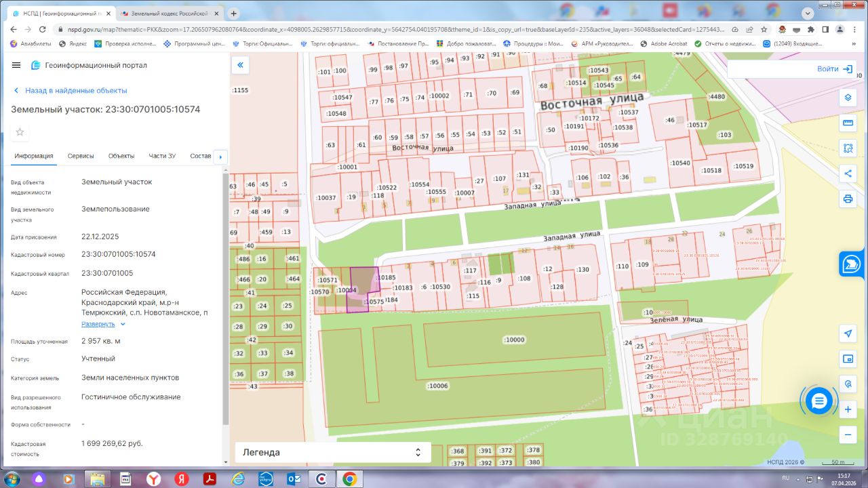Open the map layers panel
The width and height of the screenshot is (868, 488).
point(847,97)
